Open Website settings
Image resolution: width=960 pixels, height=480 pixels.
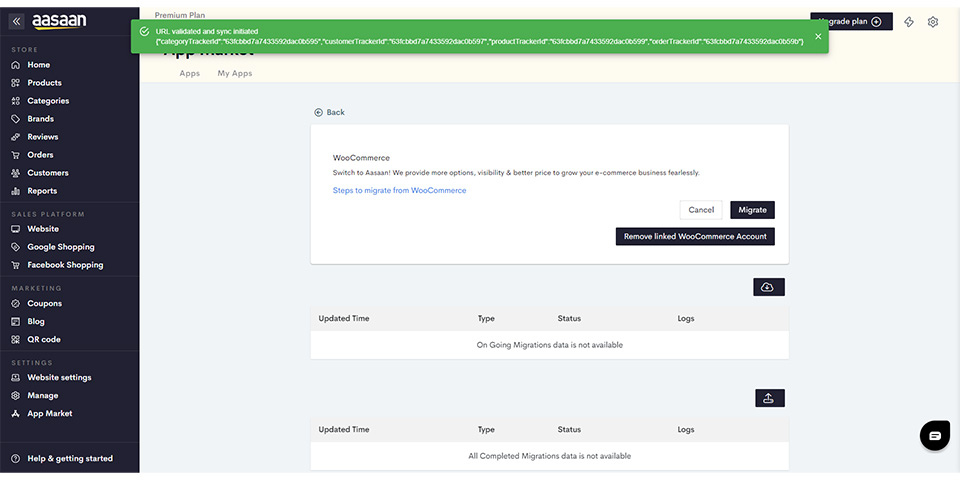pos(59,378)
